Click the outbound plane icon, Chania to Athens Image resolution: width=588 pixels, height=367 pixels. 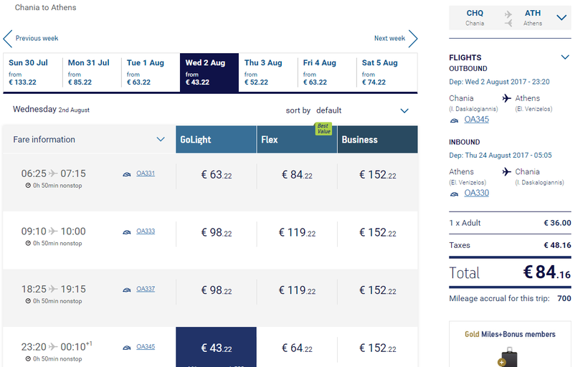(507, 98)
